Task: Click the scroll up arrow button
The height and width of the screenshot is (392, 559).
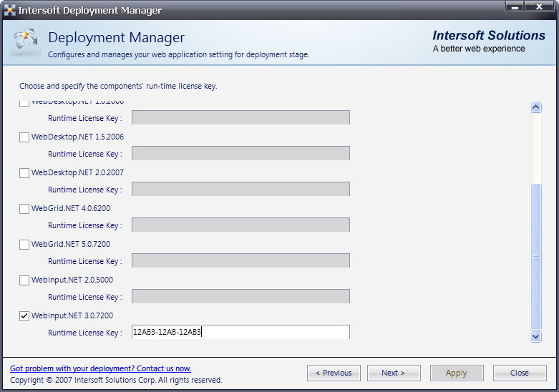Action: pyautogui.click(x=535, y=107)
